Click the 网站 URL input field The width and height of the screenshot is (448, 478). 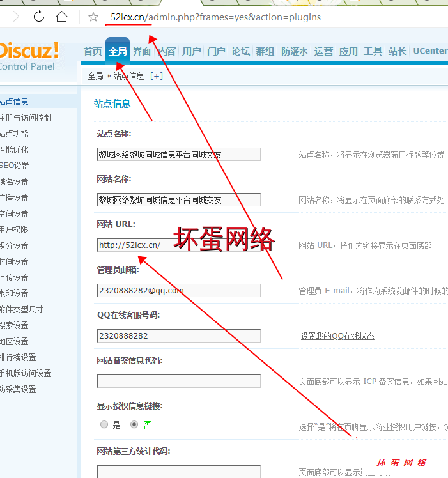click(179, 245)
